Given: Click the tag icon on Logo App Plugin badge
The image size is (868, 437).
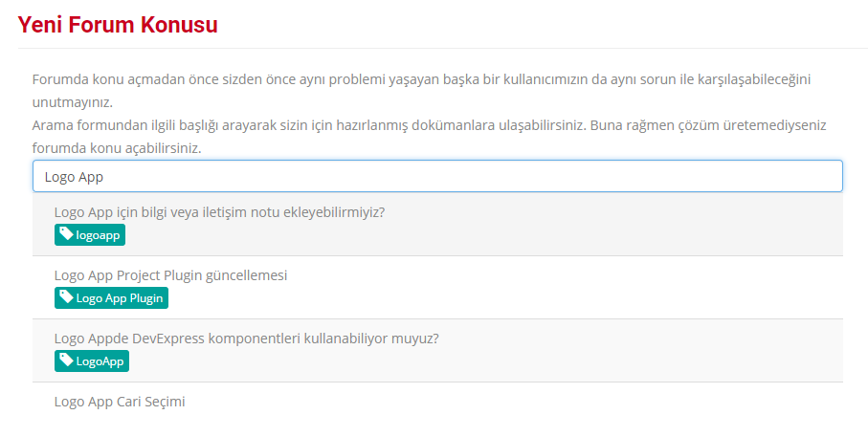Looking at the screenshot, I should 66,297.
